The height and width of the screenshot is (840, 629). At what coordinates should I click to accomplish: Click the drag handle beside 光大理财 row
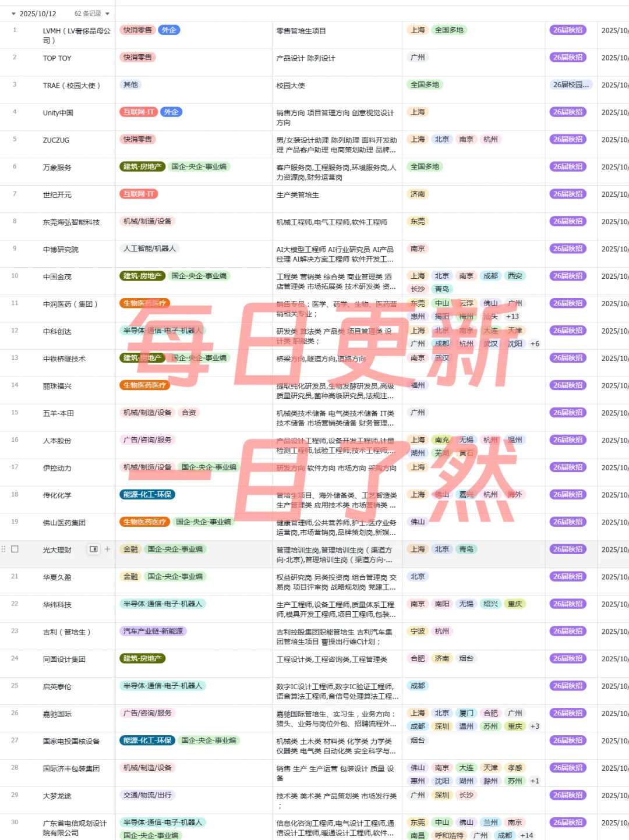3,549
